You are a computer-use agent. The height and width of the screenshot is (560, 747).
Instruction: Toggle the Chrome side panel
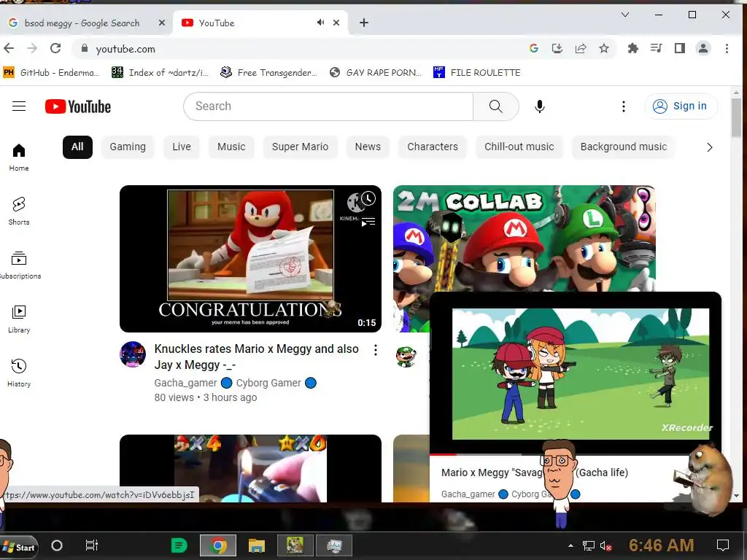point(679,48)
